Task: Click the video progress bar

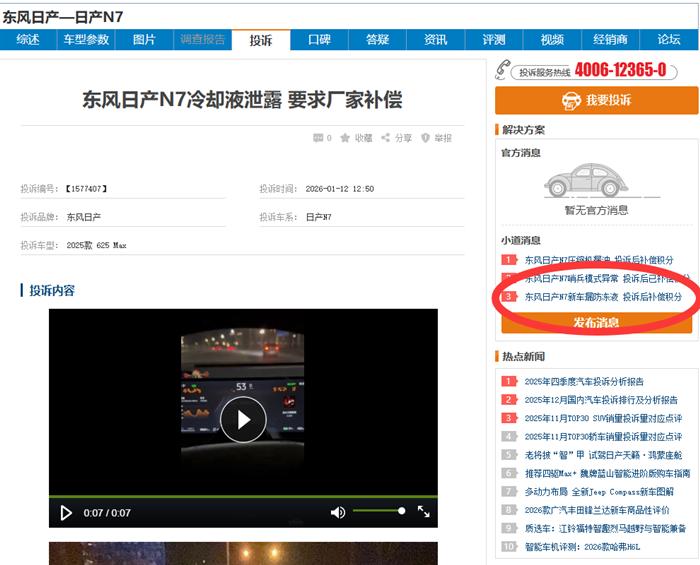Action: pyautogui.click(x=243, y=495)
